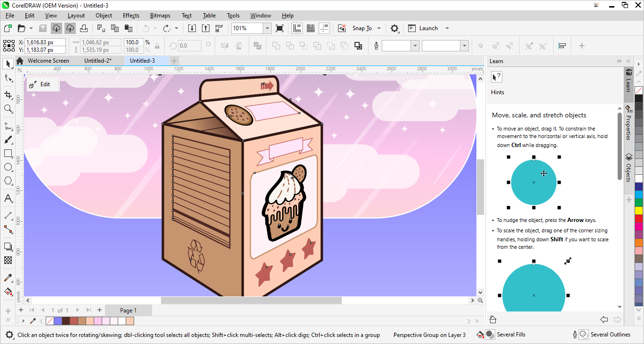Toggle the rulers visibility icon

coord(297,28)
